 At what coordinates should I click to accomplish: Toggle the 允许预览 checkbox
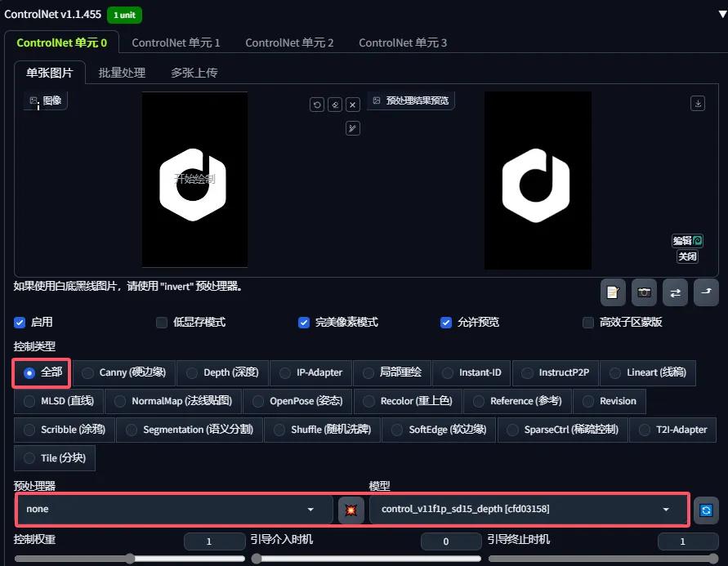pyautogui.click(x=446, y=323)
